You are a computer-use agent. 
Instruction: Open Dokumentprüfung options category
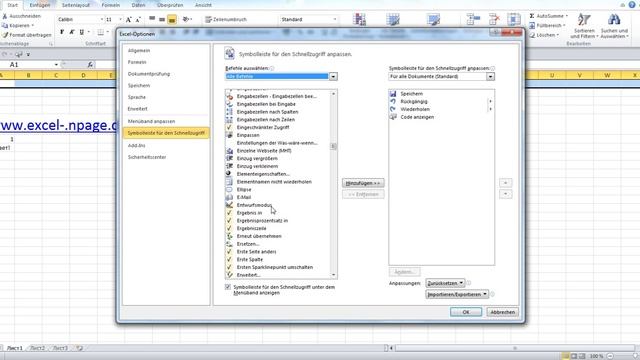[149, 74]
